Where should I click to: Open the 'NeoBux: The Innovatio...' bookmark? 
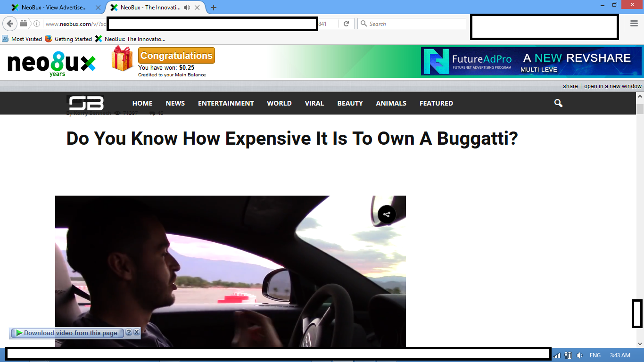[x=130, y=39]
